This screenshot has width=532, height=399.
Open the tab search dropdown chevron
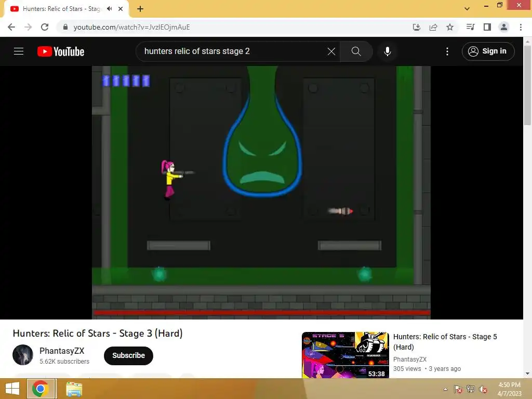click(467, 9)
